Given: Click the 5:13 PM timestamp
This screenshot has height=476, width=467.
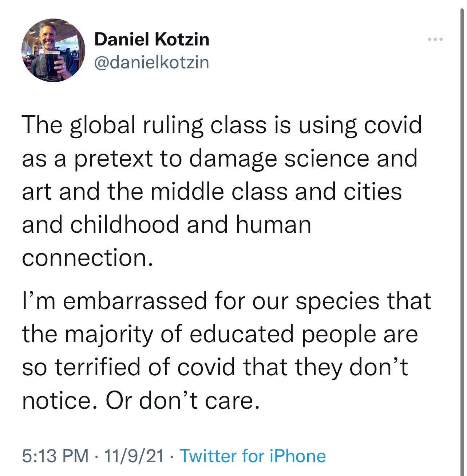Looking at the screenshot, I should tap(55, 456).
